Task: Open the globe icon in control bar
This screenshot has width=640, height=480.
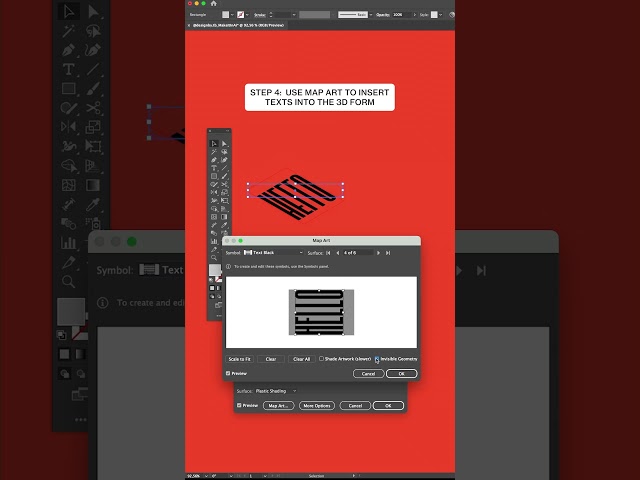Action: pos(451,15)
